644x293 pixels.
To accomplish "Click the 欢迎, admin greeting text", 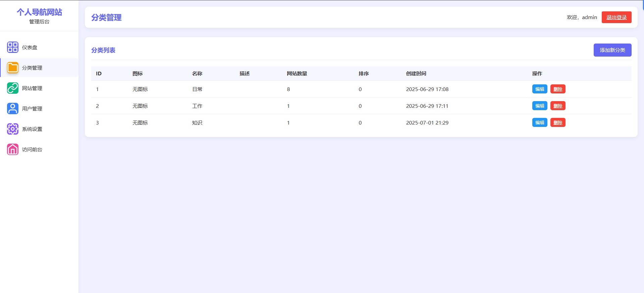I will coord(582,17).
